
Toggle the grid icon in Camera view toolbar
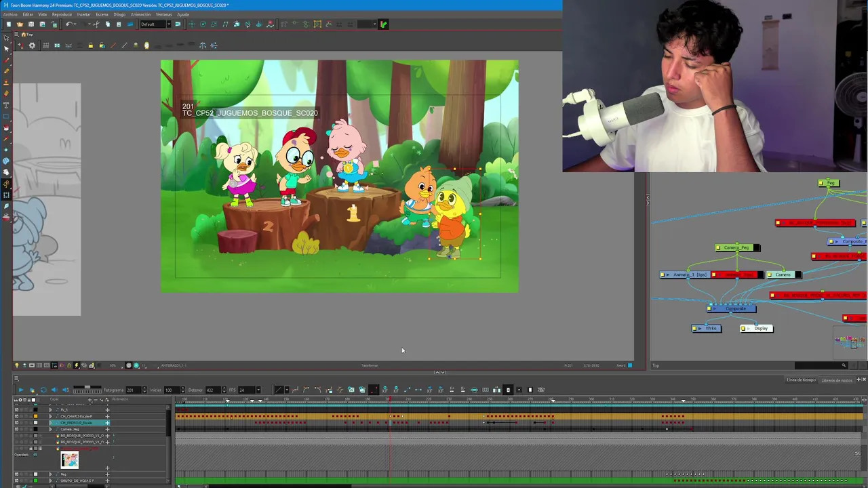click(x=46, y=45)
